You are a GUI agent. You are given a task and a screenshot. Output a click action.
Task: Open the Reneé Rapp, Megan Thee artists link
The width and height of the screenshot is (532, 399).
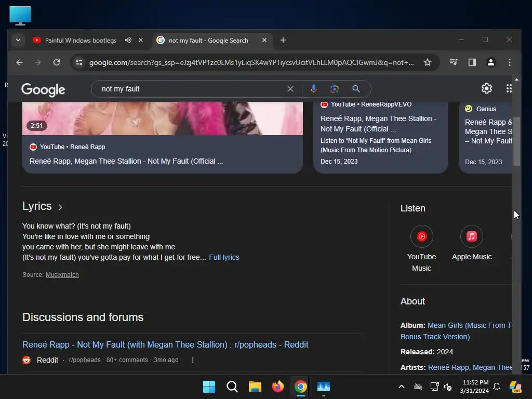click(470, 367)
